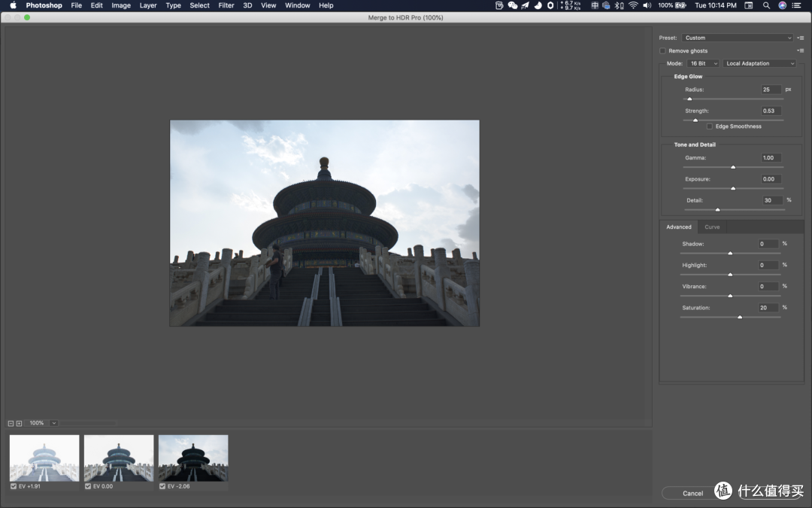Click the crescent moon menu bar icon

(538, 5)
